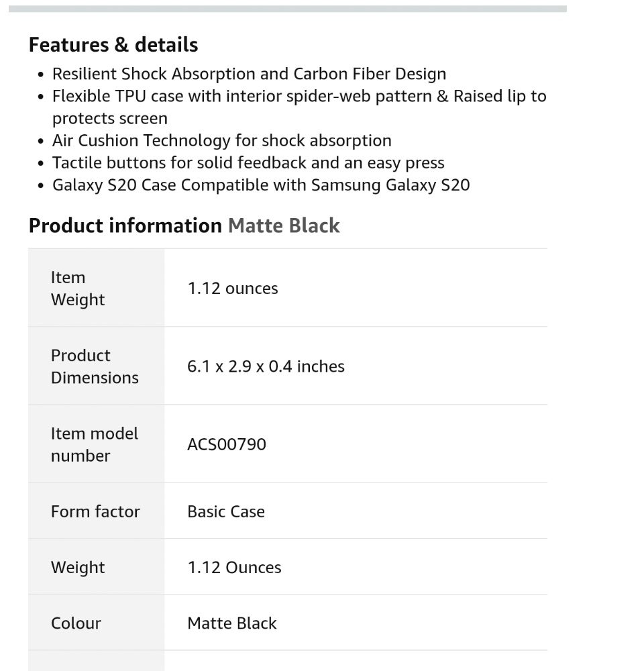Screen dimensions: 644x671
Task: Click the Matte Black value in Colour row
Action: [x=231, y=623]
